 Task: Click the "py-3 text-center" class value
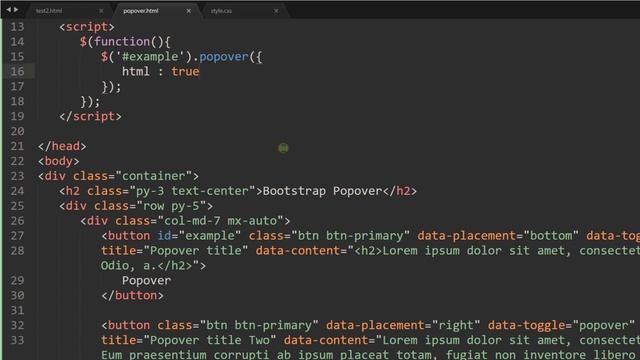[192, 191]
